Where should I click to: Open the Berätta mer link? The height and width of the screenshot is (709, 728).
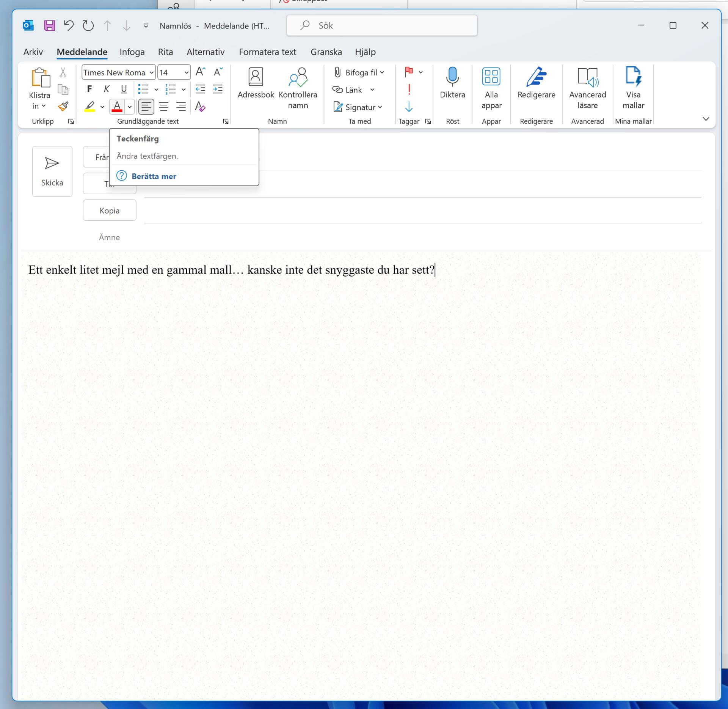(x=154, y=176)
